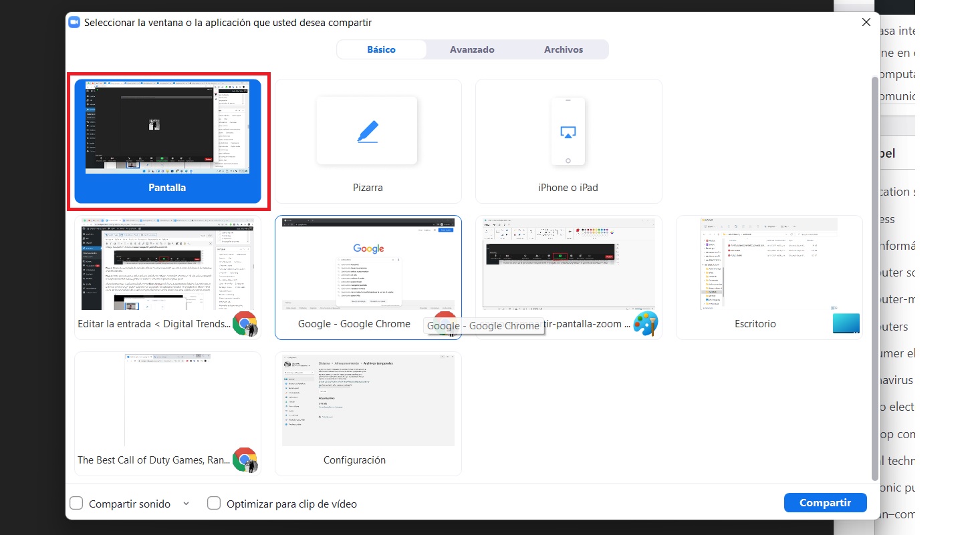
Task: Click the iPhone o iPad mirroring icon
Action: pyautogui.click(x=568, y=132)
